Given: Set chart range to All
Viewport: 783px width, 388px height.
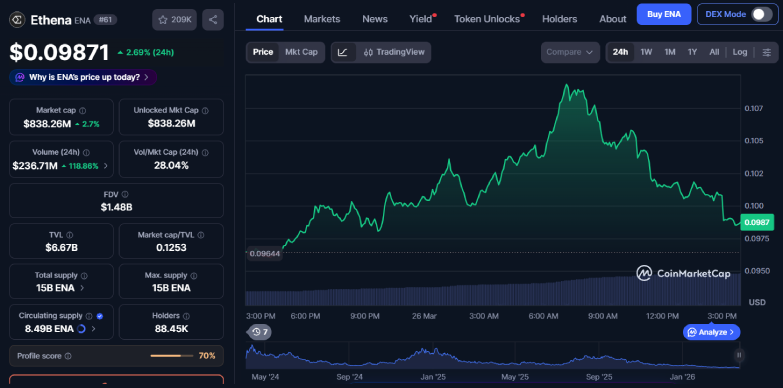Looking at the screenshot, I should 714,52.
